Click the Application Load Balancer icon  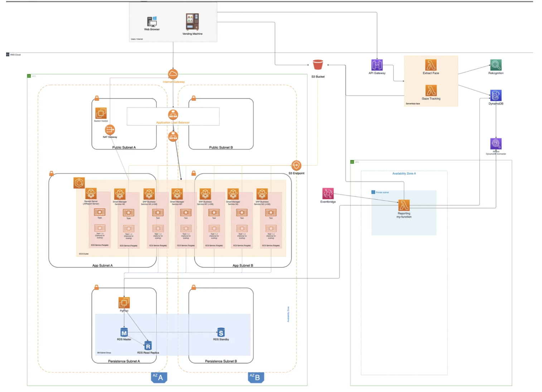[x=173, y=114]
